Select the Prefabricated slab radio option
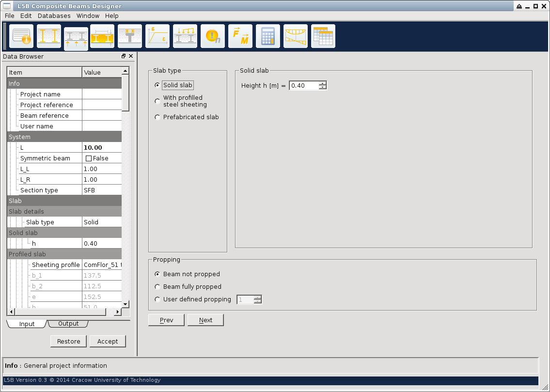This screenshot has height=392, width=550. (157, 117)
